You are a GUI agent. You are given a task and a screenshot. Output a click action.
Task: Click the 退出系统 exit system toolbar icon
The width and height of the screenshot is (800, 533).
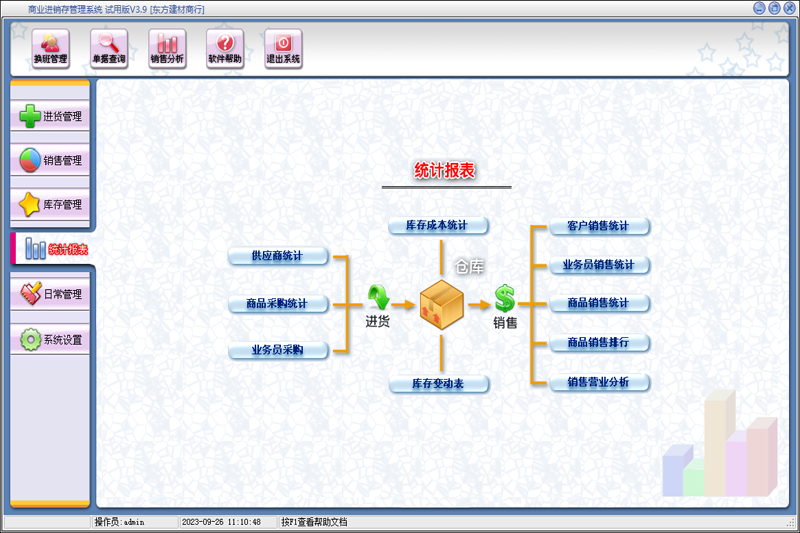pyautogui.click(x=283, y=48)
